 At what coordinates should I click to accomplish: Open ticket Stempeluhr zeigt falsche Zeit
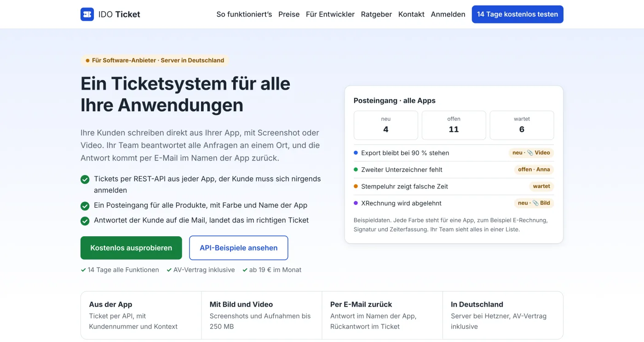point(454,186)
